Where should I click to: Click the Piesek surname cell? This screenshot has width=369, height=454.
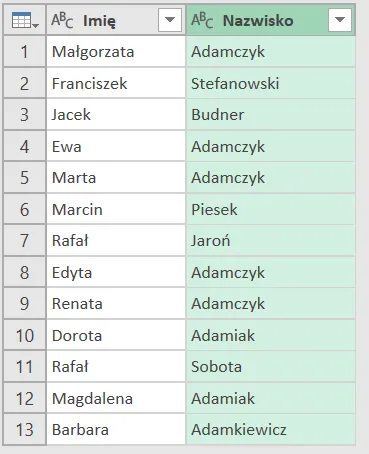(271, 209)
